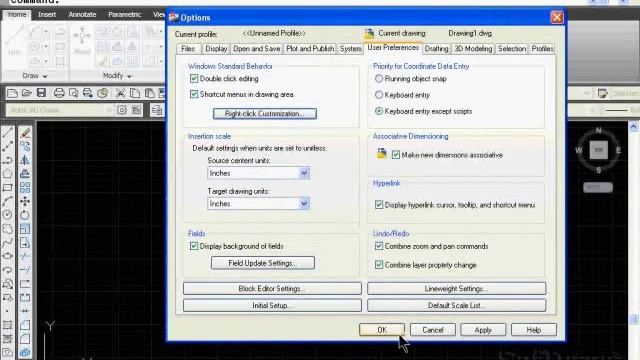Switch to the Open and Save tab
The image size is (640, 360).
(256, 49)
